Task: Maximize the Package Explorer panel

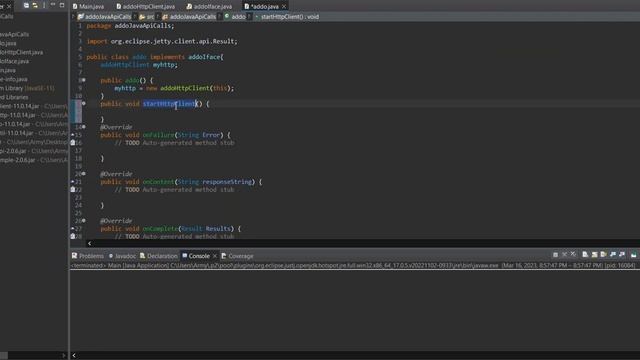Action: click(62, 5)
